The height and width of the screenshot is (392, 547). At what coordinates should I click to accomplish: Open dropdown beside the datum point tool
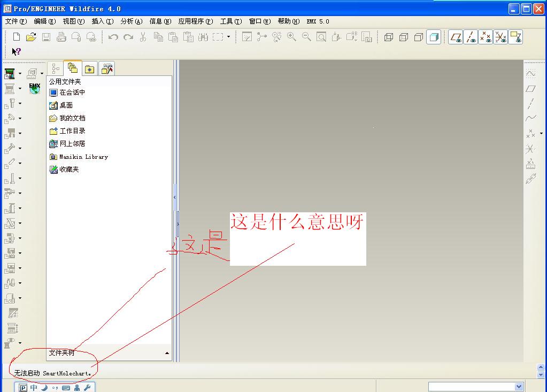coord(542,133)
